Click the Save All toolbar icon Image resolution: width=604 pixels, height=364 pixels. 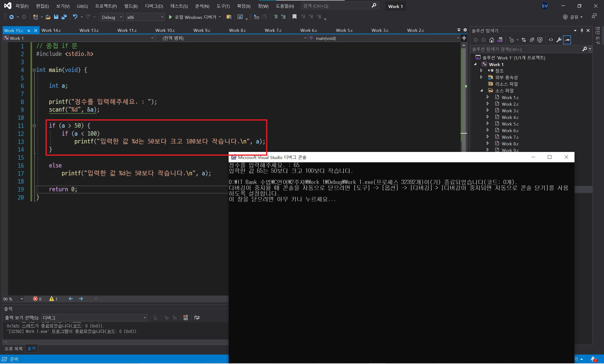tap(64, 17)
